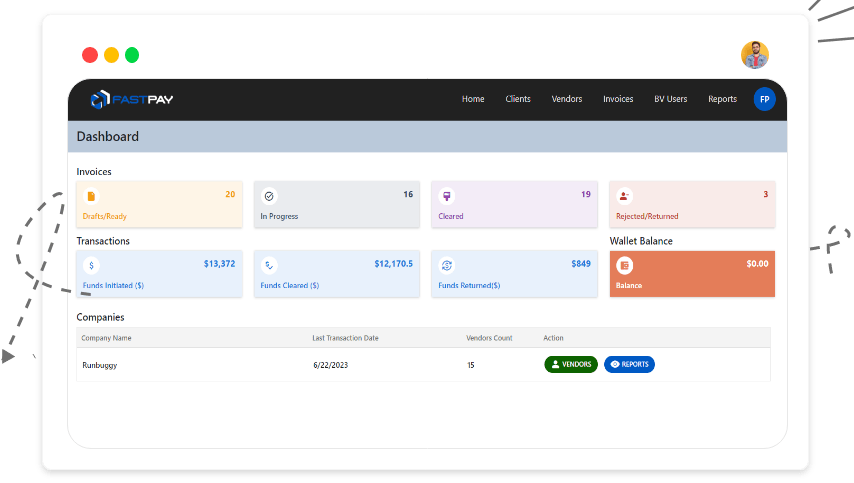Click the Funds Initiated dollar icon
The height and width of the screenshot is (483, 854).
(91, 265)
